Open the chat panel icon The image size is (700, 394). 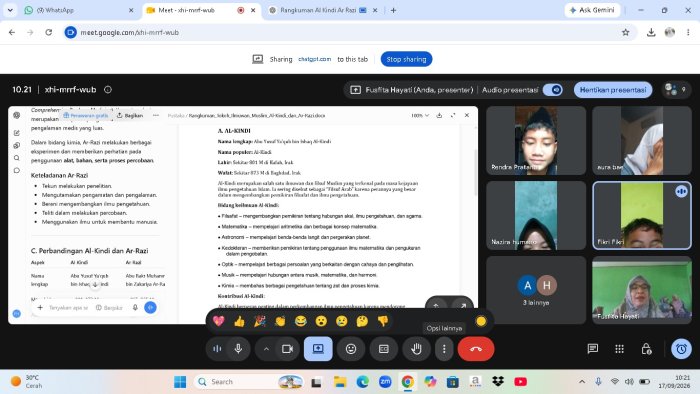point(593,348)
